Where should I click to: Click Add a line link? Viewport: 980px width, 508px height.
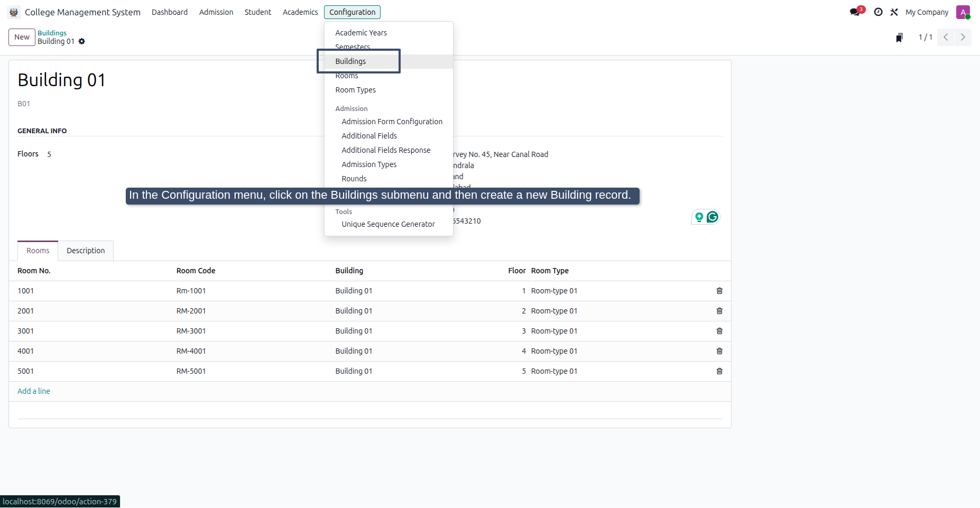click(34, 391)
